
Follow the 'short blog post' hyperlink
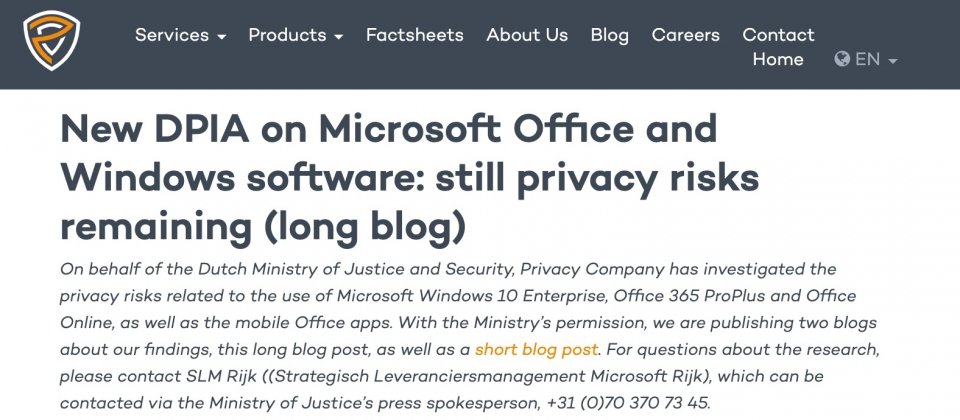[x=536, y=350]
